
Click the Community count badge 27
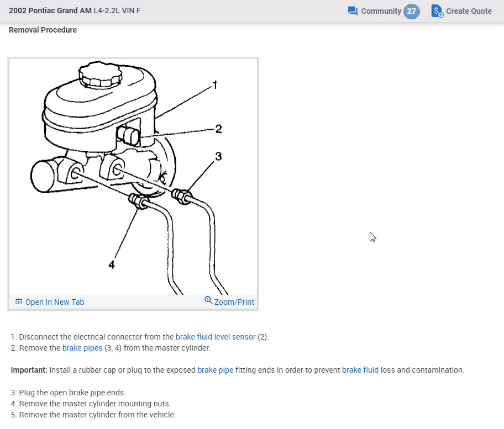coord(411,11)
